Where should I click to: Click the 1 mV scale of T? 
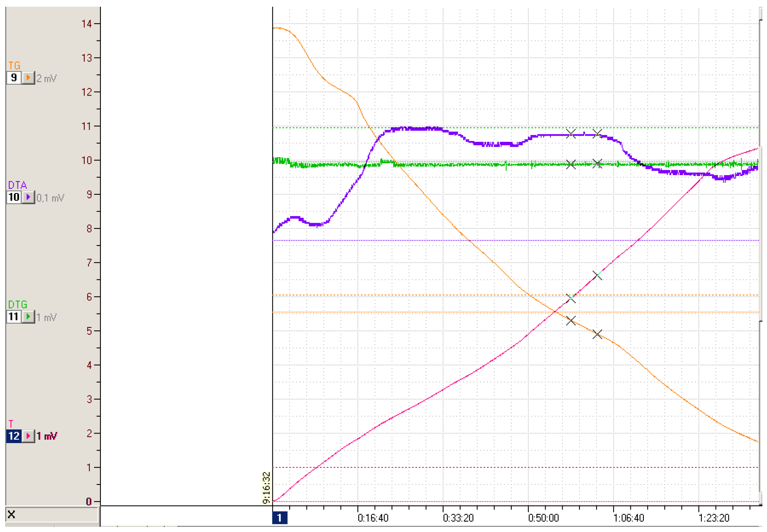(x=47, y=436)
